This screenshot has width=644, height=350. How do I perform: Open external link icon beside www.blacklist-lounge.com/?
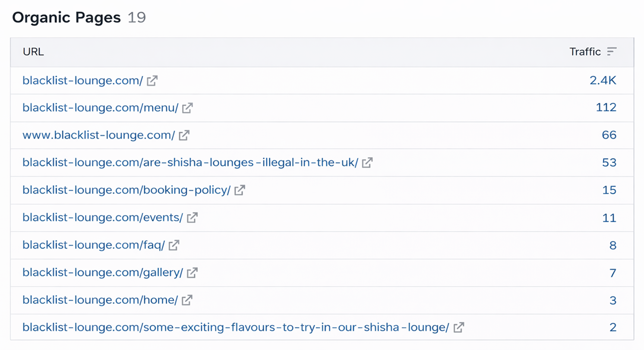(x=184, y=135)
